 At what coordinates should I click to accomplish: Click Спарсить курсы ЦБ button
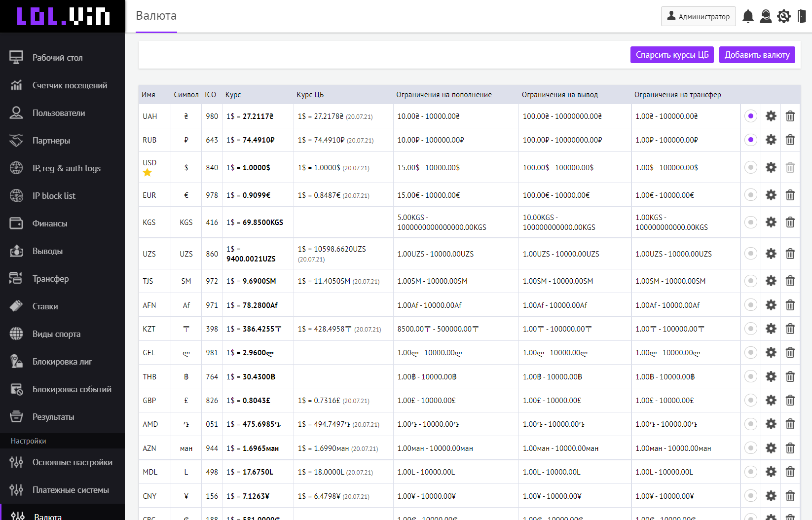(672, 55)
